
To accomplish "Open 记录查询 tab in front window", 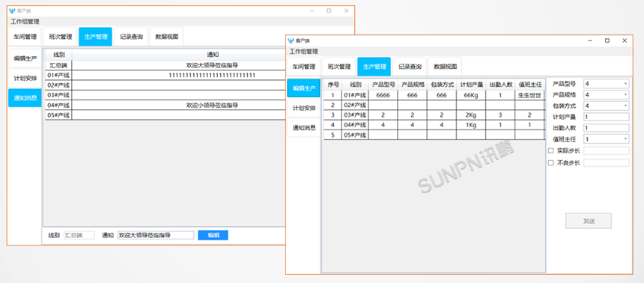I will click(x=410, y=67).
